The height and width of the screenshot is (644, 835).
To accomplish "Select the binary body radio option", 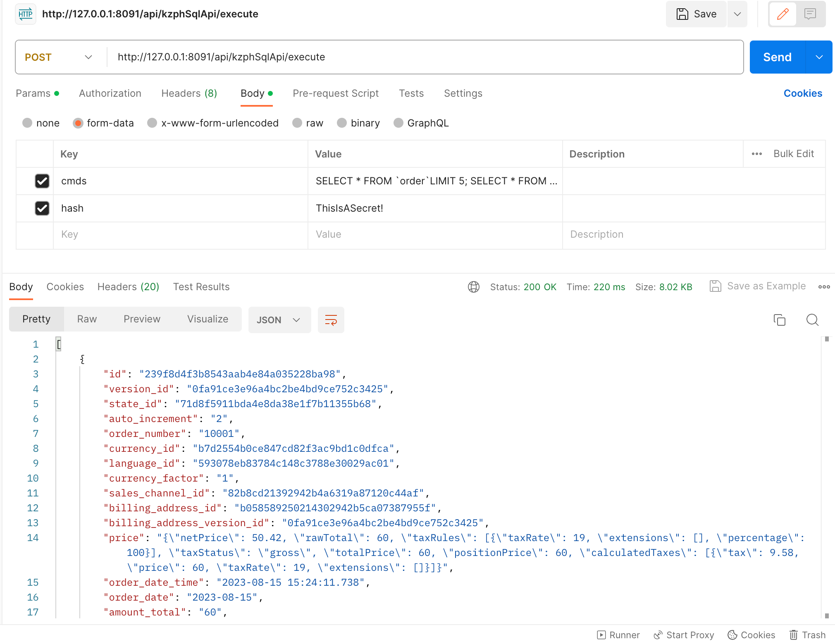I will click(342, 123).
